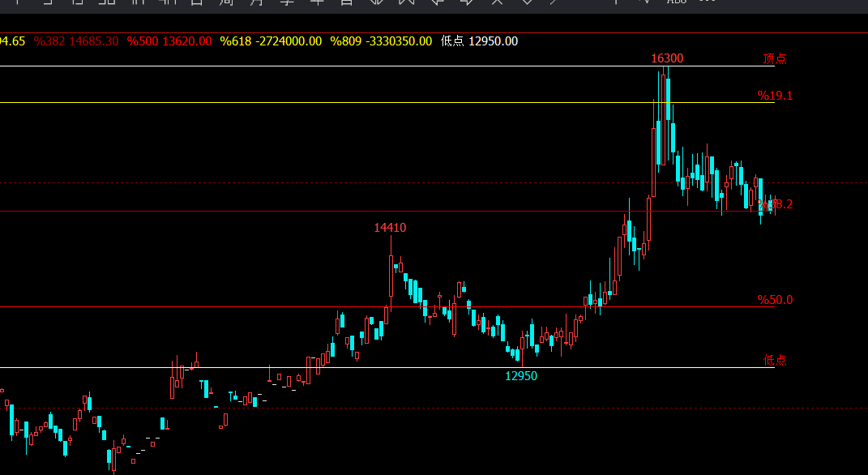This screenshot has width=868, height=475.
Task: Click the cyan 12950 swing low label
Action: [521, 376]
